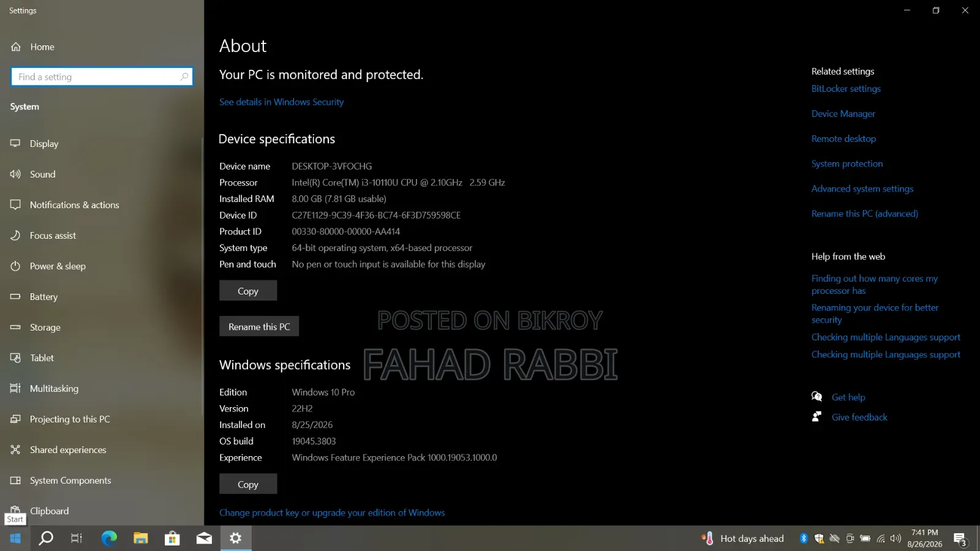Open Advanced system settings link
The height and width of the screenshot is (551, 980).
coord(862,189)
